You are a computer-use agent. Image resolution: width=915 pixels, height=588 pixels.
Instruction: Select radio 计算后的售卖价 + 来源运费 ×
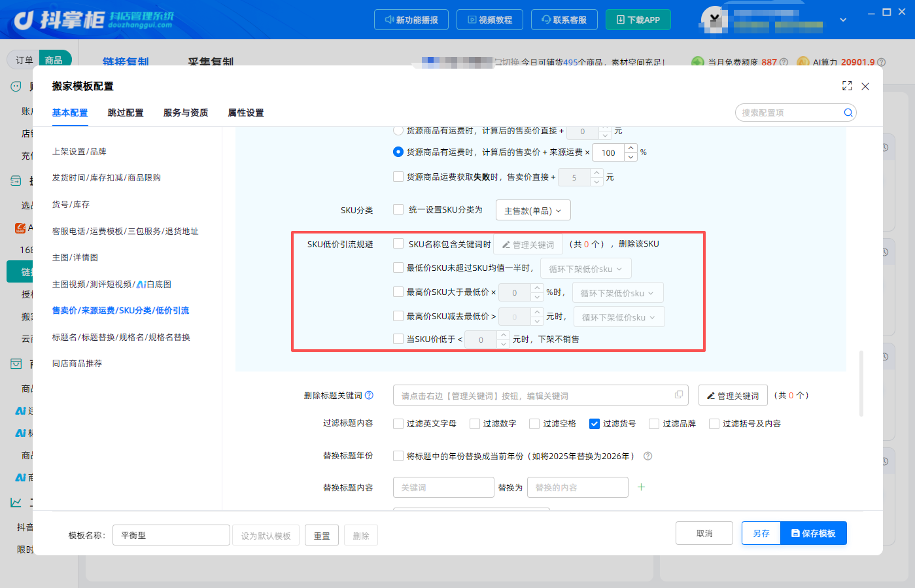[x=398, y=152]
